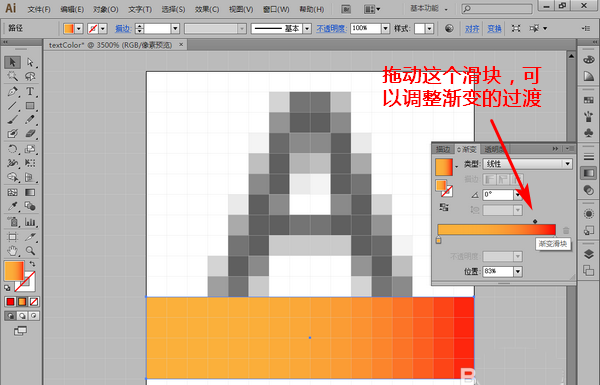The width and height of the screenshot is (600, 385).
Task: Select the Lasso tool
Action: (30, 76)
